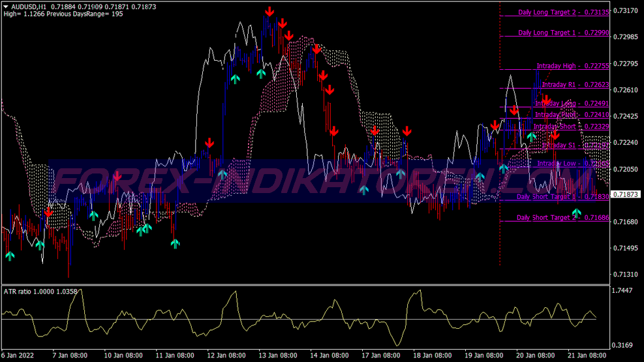Click the 1.7447 ATR scale value
644x362 pixels.
[x=622, y=291]
